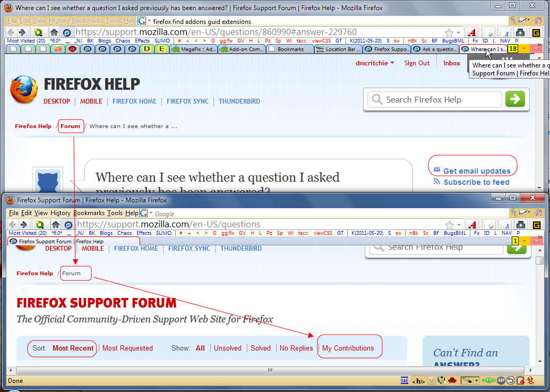Viewport: 550px width, 392px height.
Task: Click the vertical scrollbar thumb in front window
Action: coord(540,260)
